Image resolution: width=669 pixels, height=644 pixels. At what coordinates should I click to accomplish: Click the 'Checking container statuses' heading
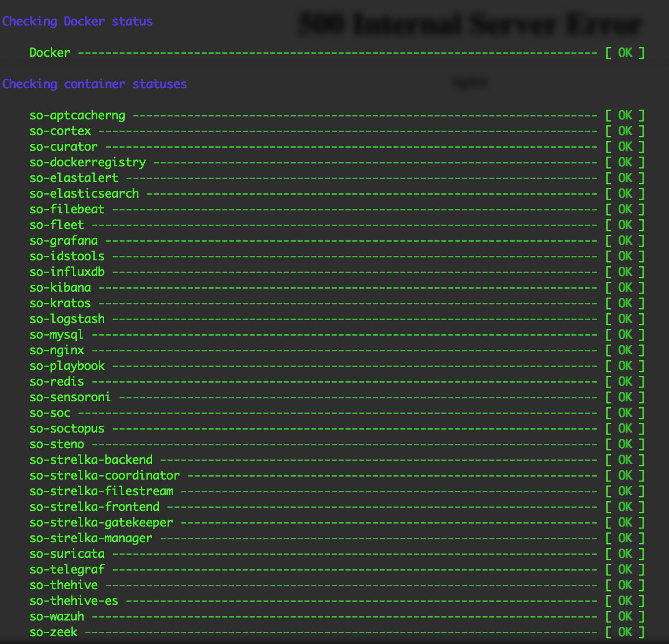pos(94,84)
